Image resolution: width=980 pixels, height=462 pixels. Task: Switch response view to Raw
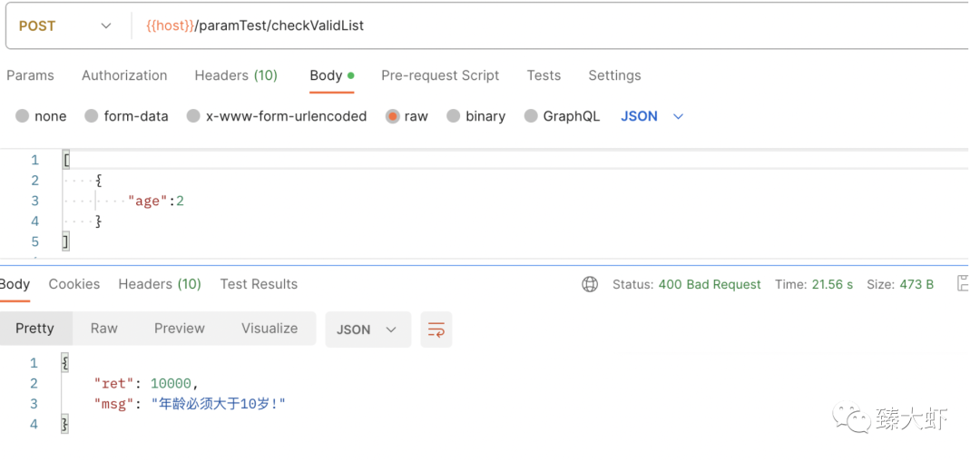coord(103,329)
